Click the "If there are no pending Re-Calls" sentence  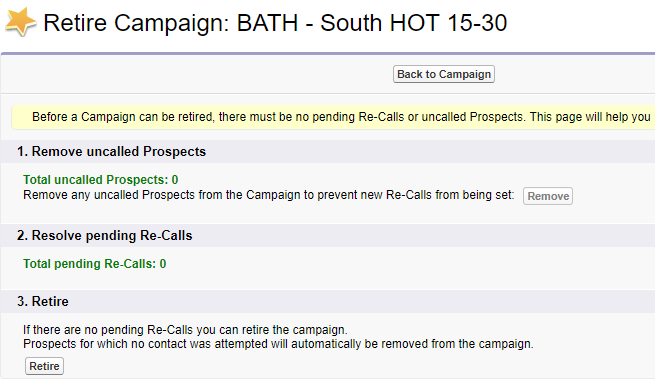(185, 330)
